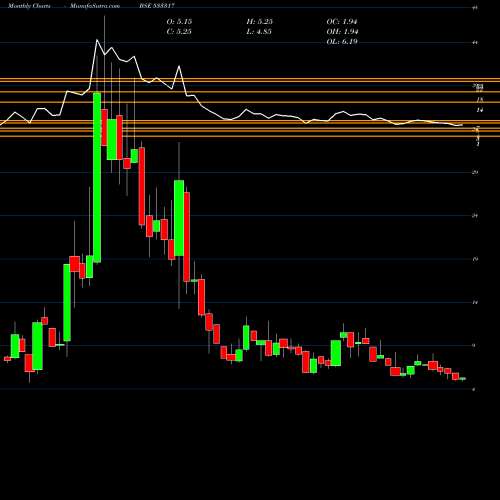The height and width of the screenshot is (500, 500).
Task: Click the price axis label "4" at bottom
Action: tap(474, 389)
